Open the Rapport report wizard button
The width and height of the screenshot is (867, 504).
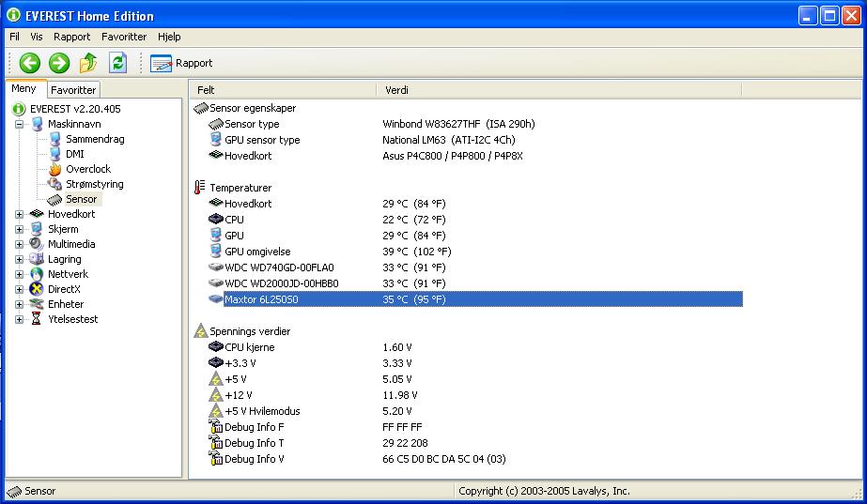click(x=181, y=63)
